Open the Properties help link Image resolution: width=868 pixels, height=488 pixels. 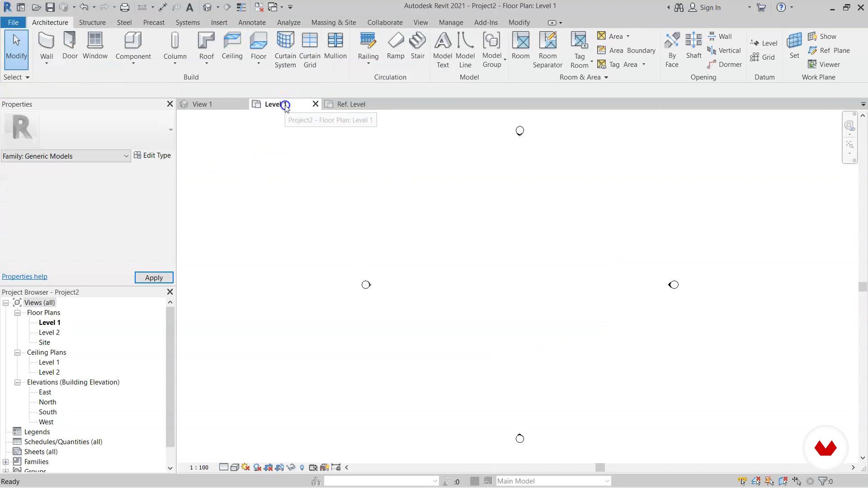pos(24,277)
